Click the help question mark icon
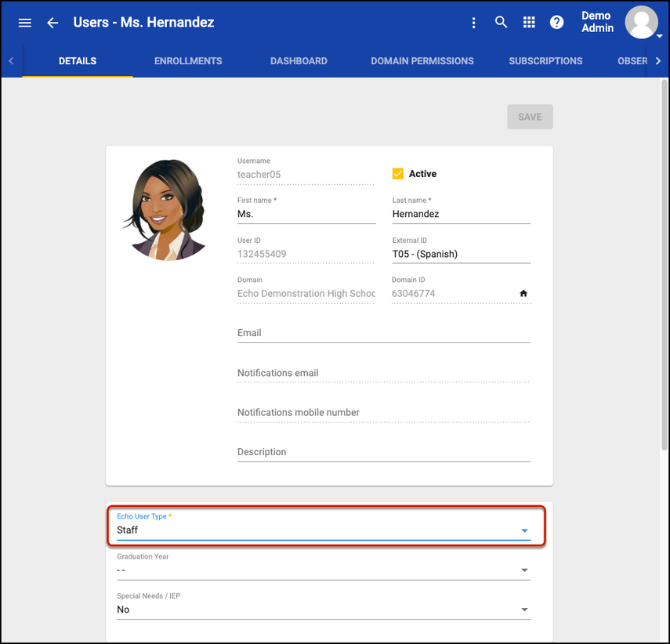The width and height of the screenshot is (670, 644). 556,23
